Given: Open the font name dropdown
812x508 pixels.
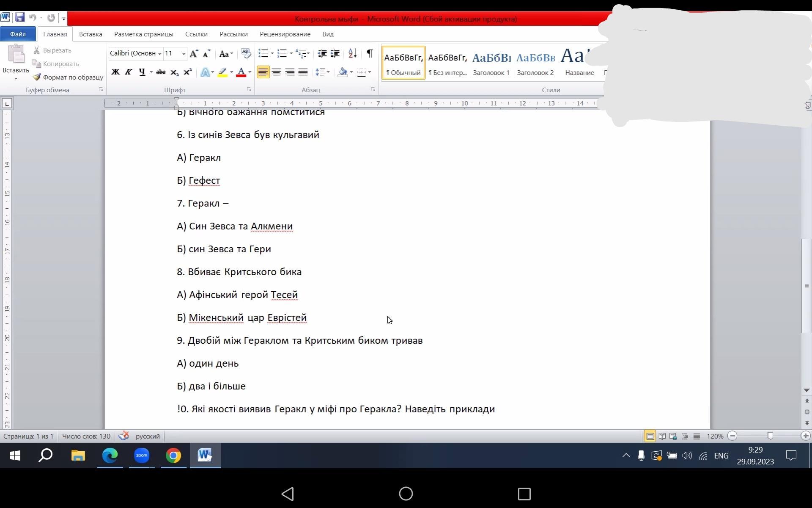Looking at the screenshot, I should point(160,54).
